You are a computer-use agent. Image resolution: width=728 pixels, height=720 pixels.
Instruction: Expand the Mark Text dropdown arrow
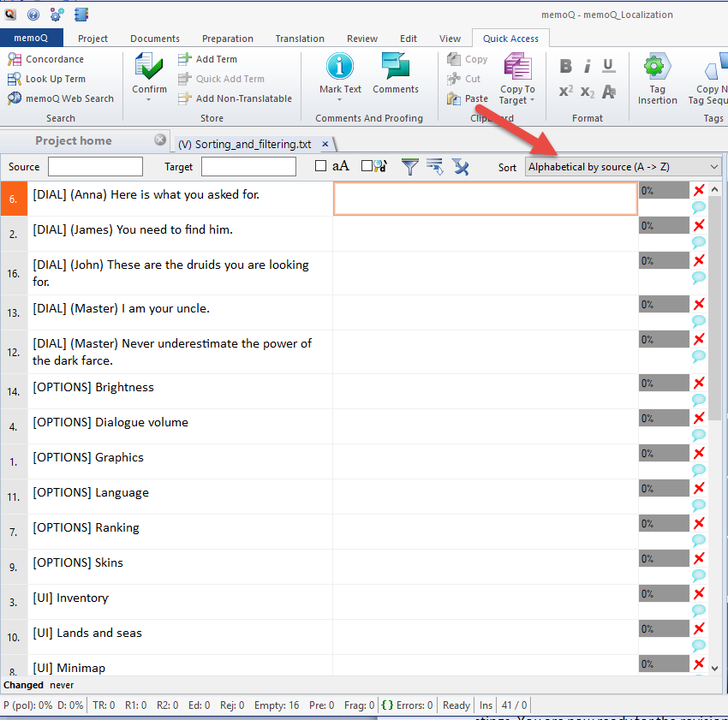340,100
